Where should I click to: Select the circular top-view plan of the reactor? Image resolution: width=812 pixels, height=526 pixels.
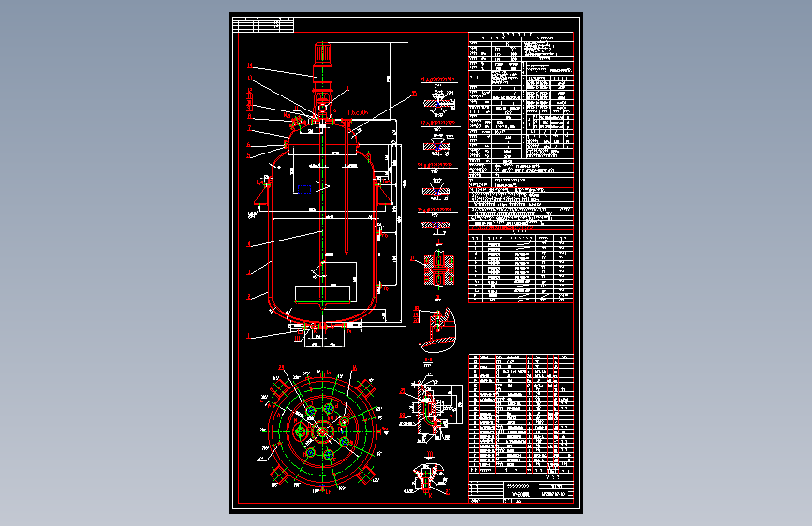tap(322, 431)
